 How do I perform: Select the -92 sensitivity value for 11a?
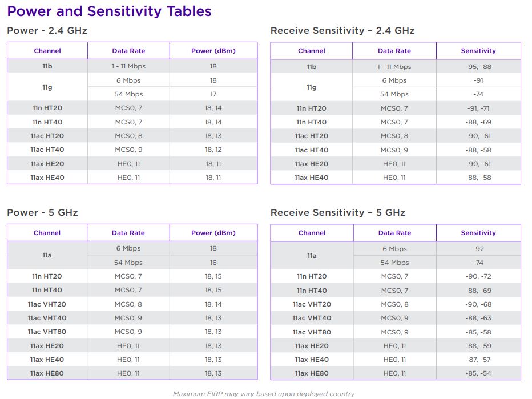(478, 249)
